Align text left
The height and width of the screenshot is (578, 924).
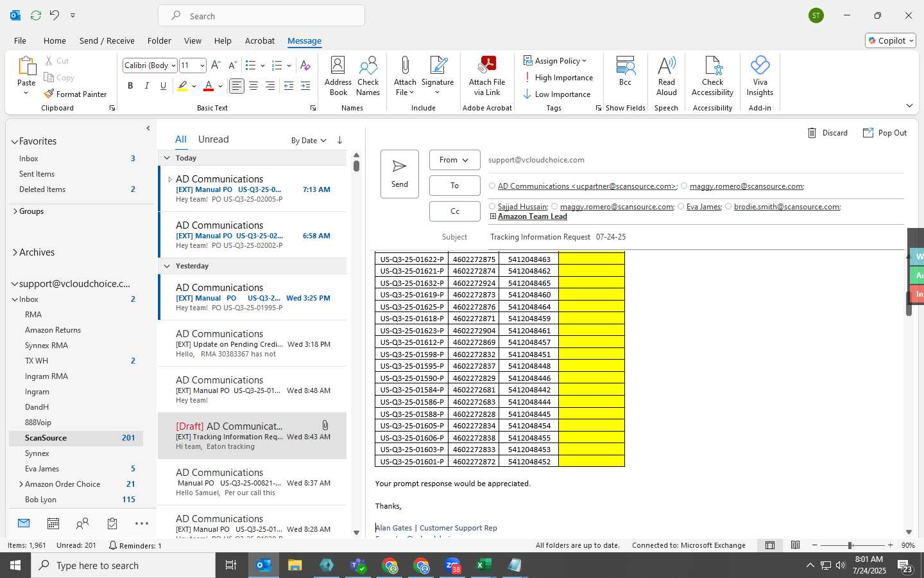(x=237, y=86)
